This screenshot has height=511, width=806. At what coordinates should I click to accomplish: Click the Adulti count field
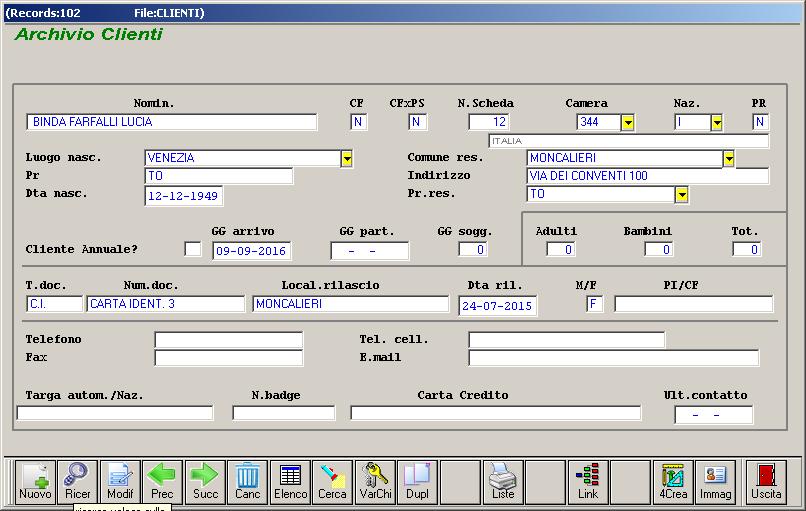tap(561, 249)
